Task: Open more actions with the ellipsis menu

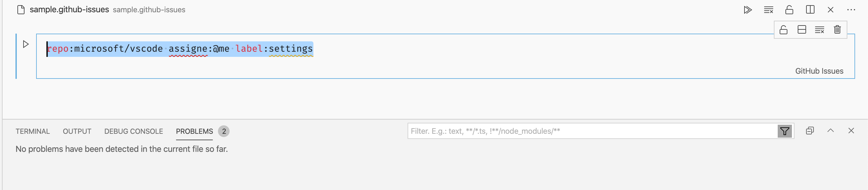Action: tap(851, 10)
